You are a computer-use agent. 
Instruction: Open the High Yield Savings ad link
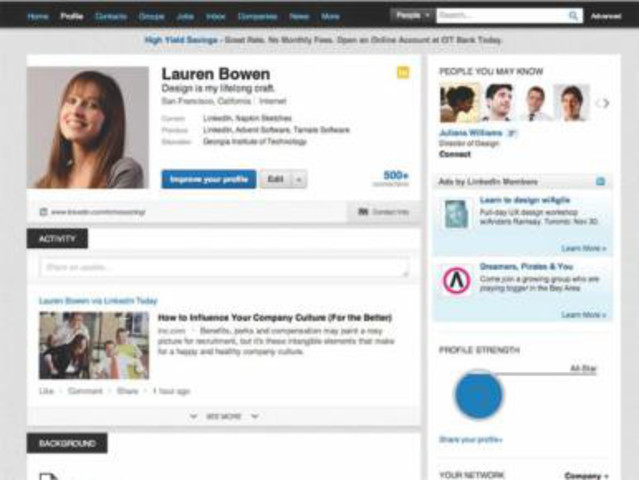[181, 40]
